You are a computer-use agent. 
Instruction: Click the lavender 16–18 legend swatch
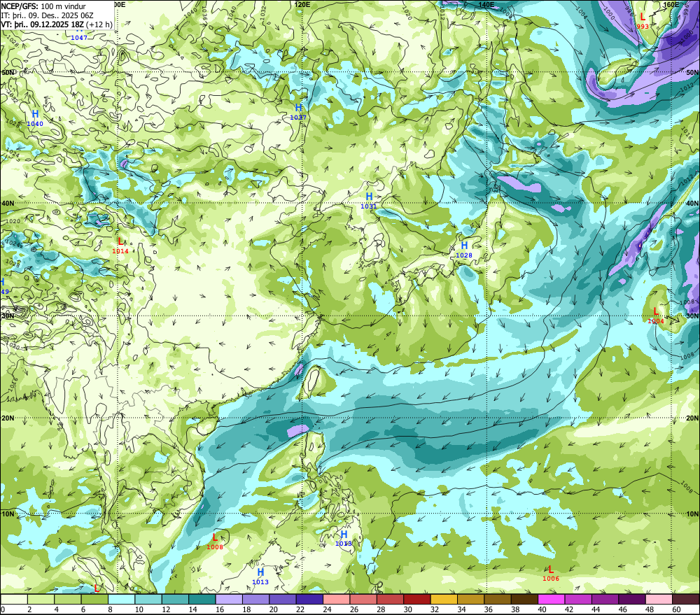[229, 599]
